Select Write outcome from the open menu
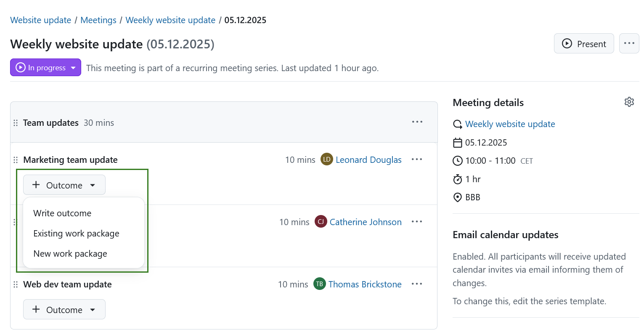The image size is (644, 332). [x=62, y=213]
